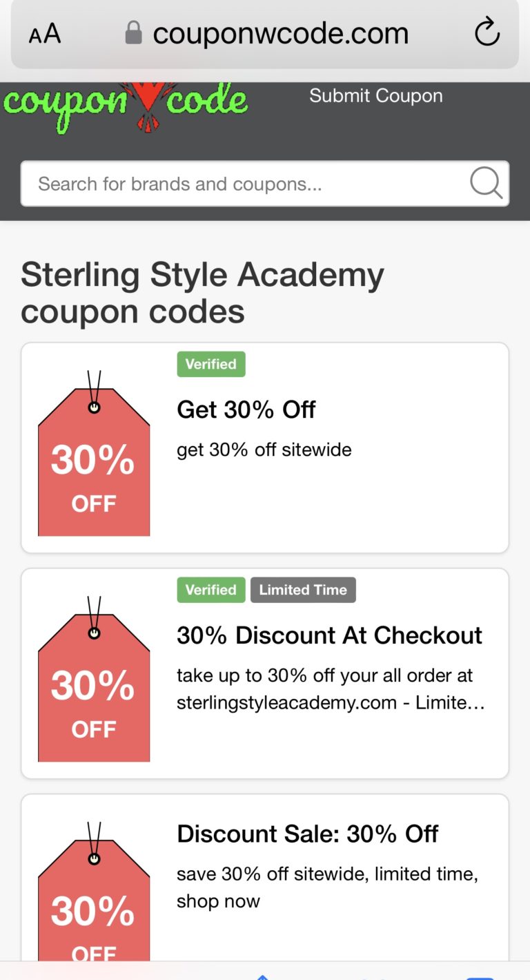The image size is (530, 980).
Task: Click the second coupon's 30% OFF tag
Action: pyautogui.click(x=94, y=687)
